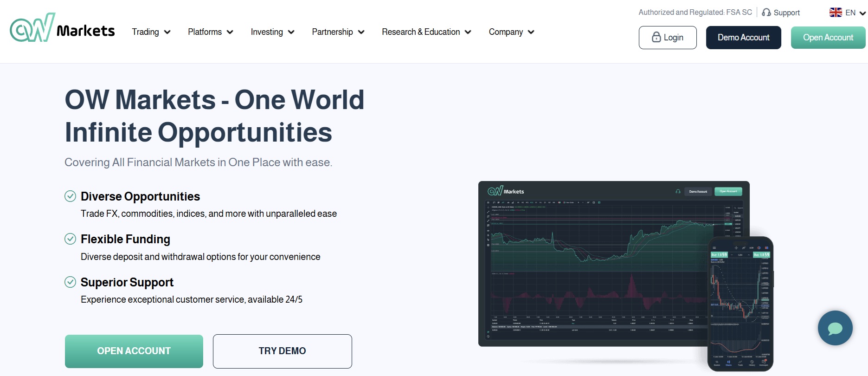This screenshot has height=376, width=868.
Task: Click the green Open Account header button
Action: pyautogui.click(x=828, y=38)
